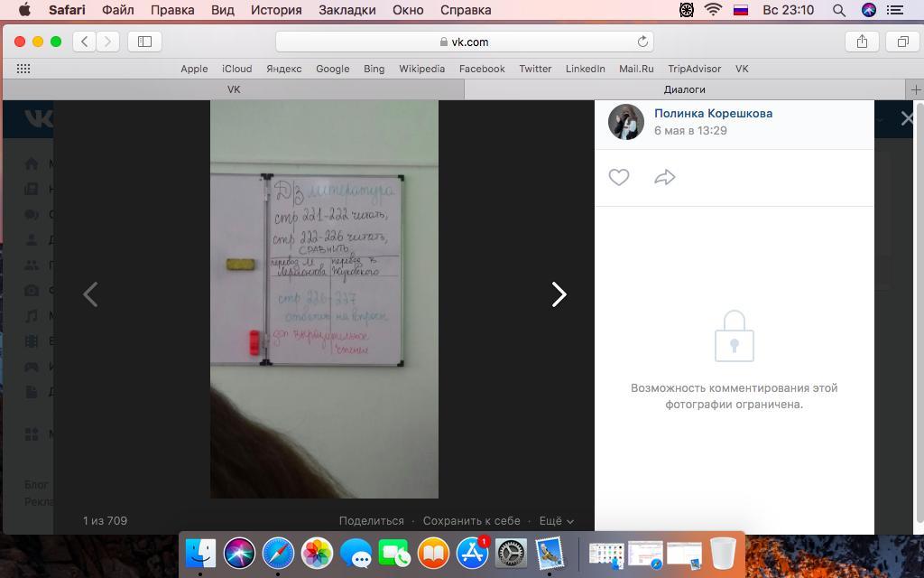Viewport: 924px width, 578px height.
Task: Open the Окно menu
Action: coord(408,10)
